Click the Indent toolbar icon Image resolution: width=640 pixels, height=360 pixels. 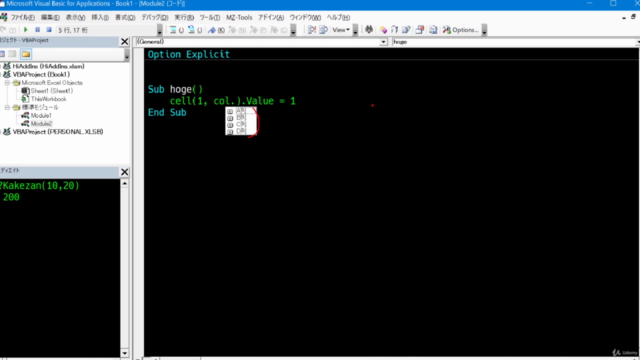[x=172, y=30]
